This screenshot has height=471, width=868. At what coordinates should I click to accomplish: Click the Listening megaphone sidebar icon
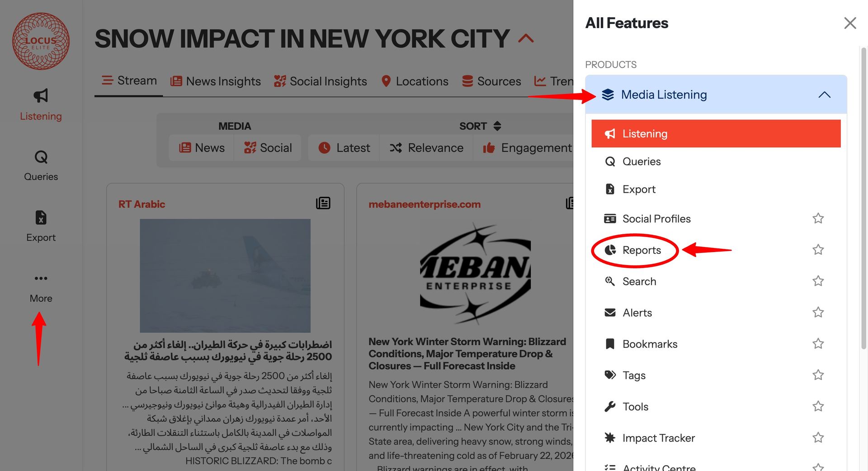(41, 96)
